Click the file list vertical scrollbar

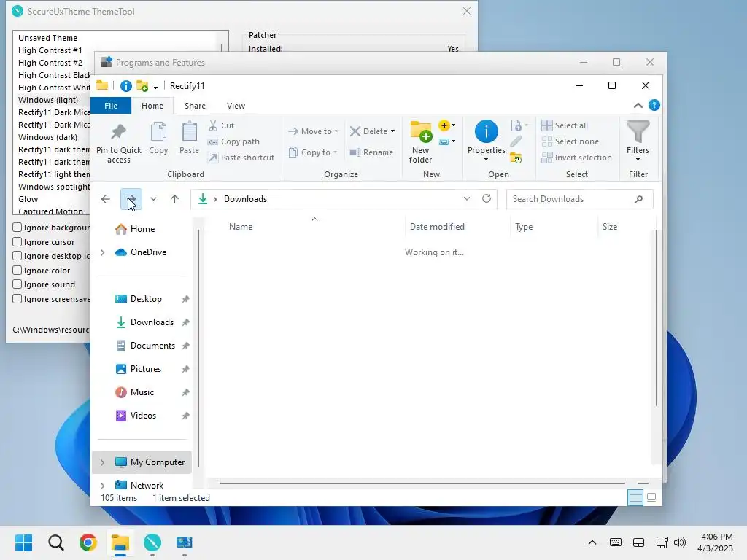pos(656,318)
